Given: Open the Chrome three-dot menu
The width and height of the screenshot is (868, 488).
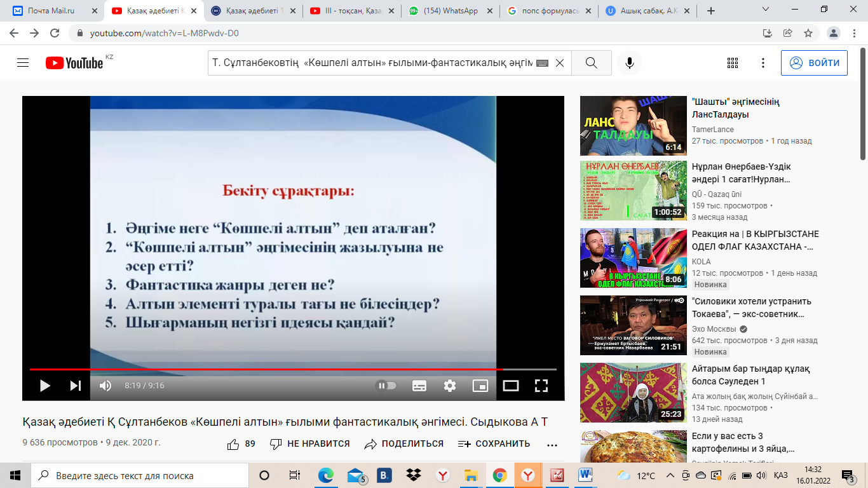Looking at the screenshot, I should click(855, 33).
